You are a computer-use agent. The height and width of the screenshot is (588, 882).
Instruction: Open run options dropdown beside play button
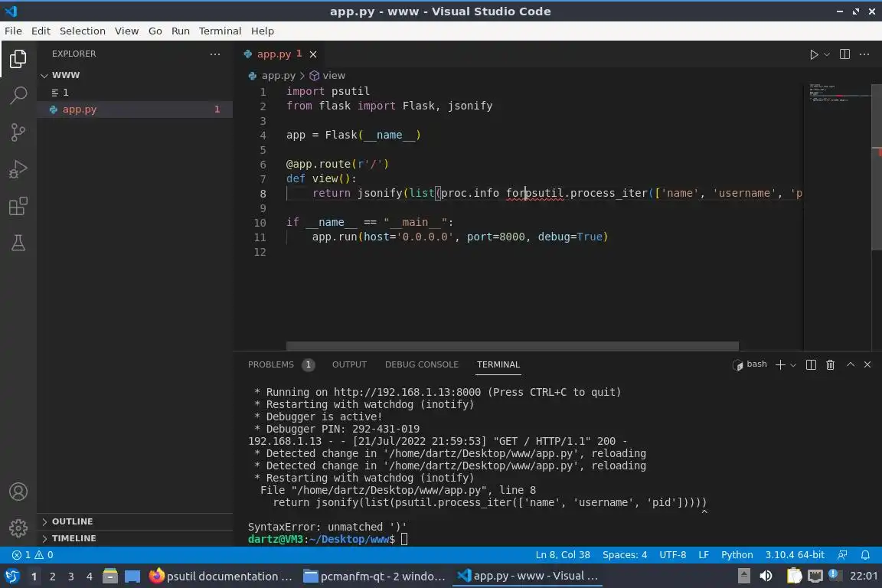tap(827, 54)
